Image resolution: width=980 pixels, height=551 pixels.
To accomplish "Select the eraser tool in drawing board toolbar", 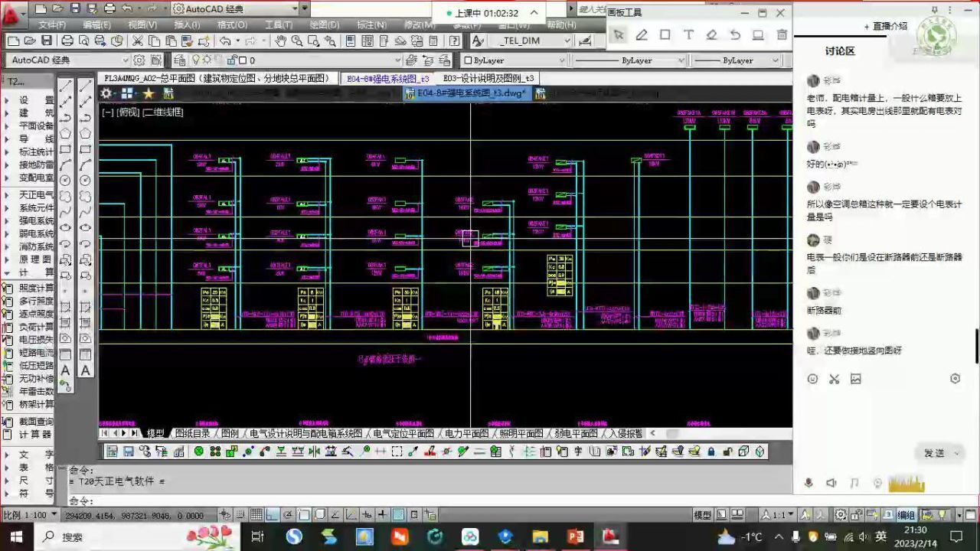I will click(x=712, y=34).
